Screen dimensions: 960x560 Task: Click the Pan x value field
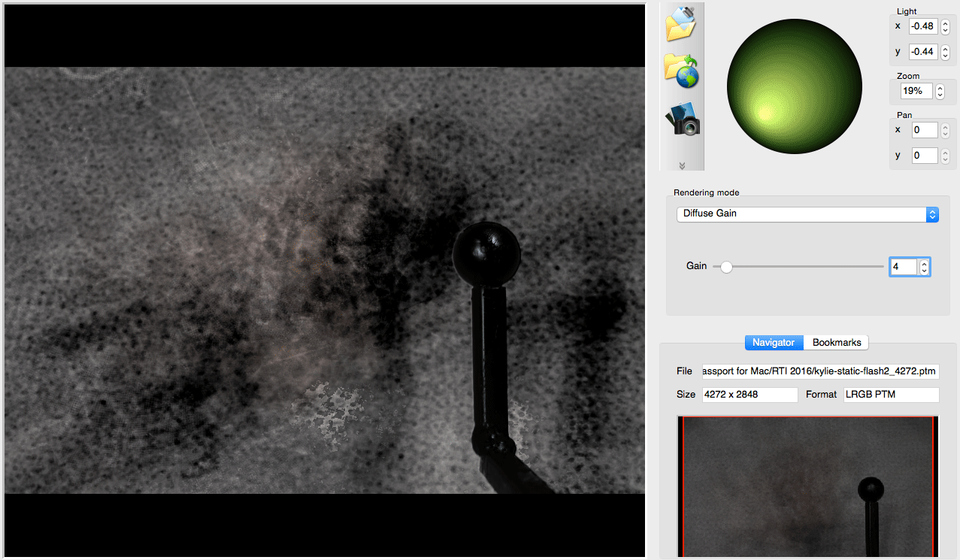(925, 130)
